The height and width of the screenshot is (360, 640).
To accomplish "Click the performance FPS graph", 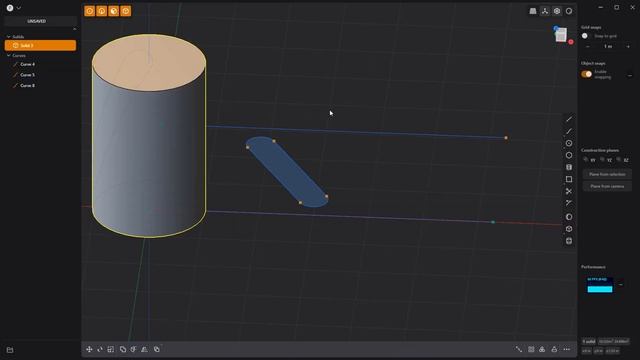I will click(600, 284).
